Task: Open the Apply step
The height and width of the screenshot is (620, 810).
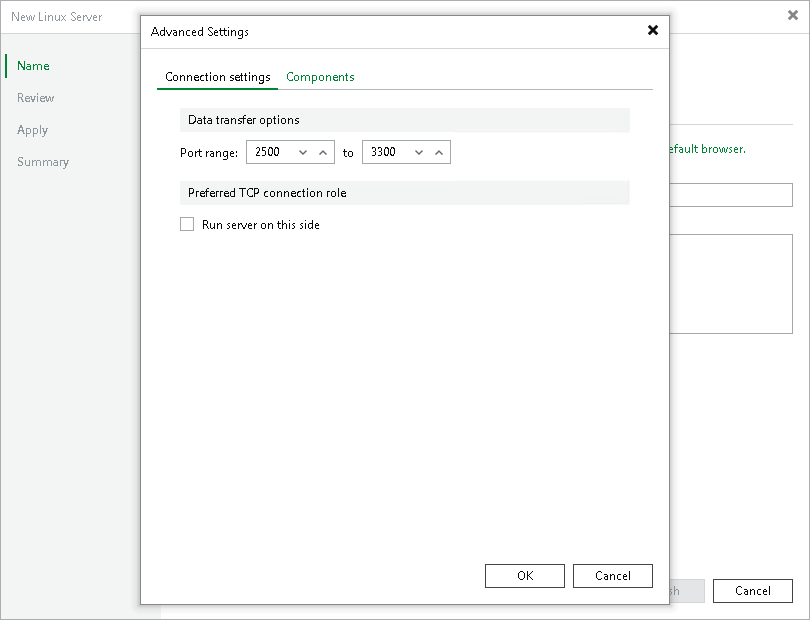Action: tap(32, 129)
